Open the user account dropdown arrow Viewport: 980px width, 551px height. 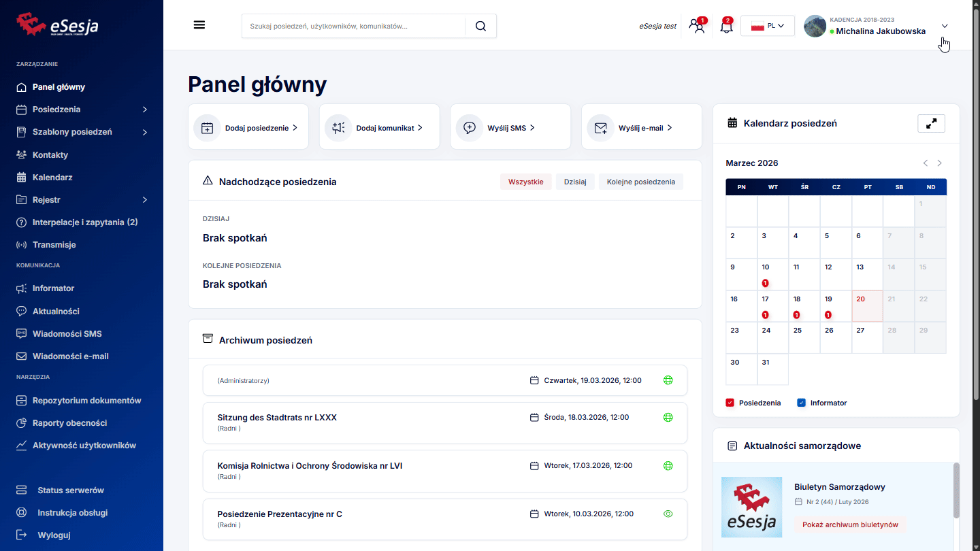(x=945, y=26)
